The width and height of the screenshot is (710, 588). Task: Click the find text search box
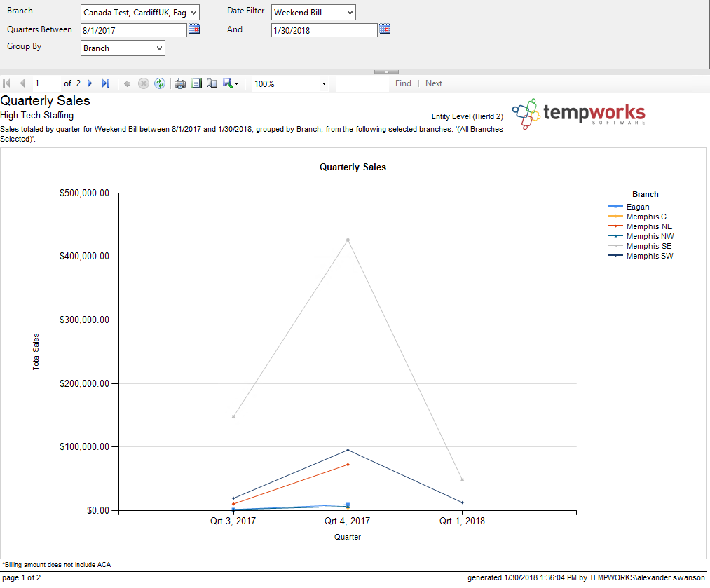tap(362, 84)
